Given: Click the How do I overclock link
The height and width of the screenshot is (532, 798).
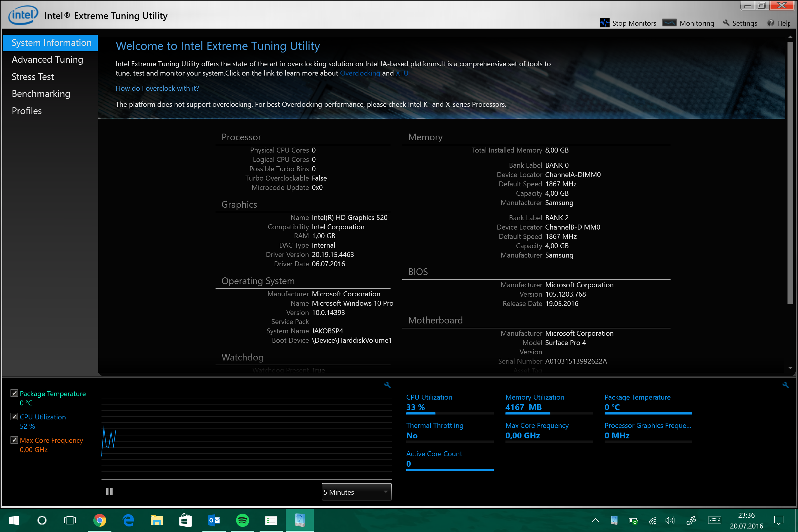Looking at the screenshot, I should tap(157, 88).
